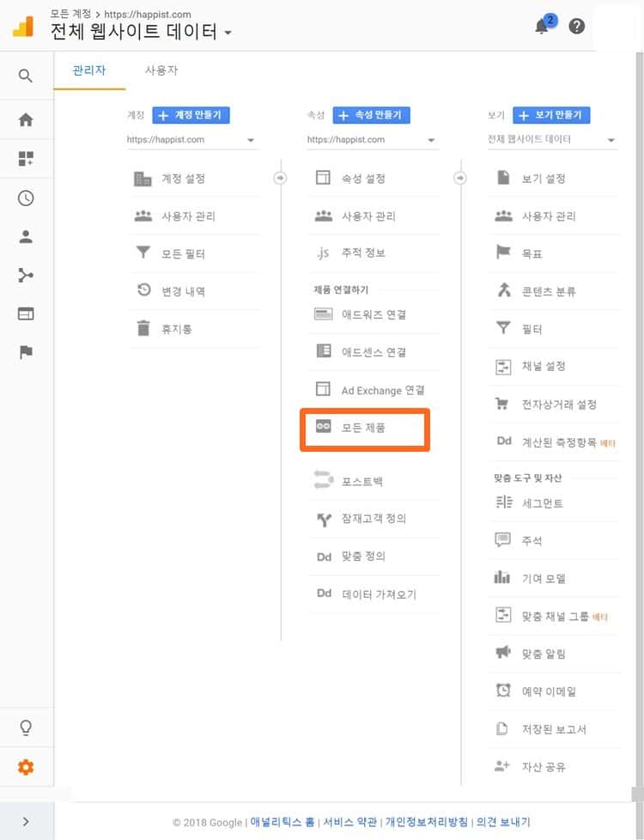Open the Audience person icon
Image resolution: width=644 pixels, height=840 pixels.
26,237
